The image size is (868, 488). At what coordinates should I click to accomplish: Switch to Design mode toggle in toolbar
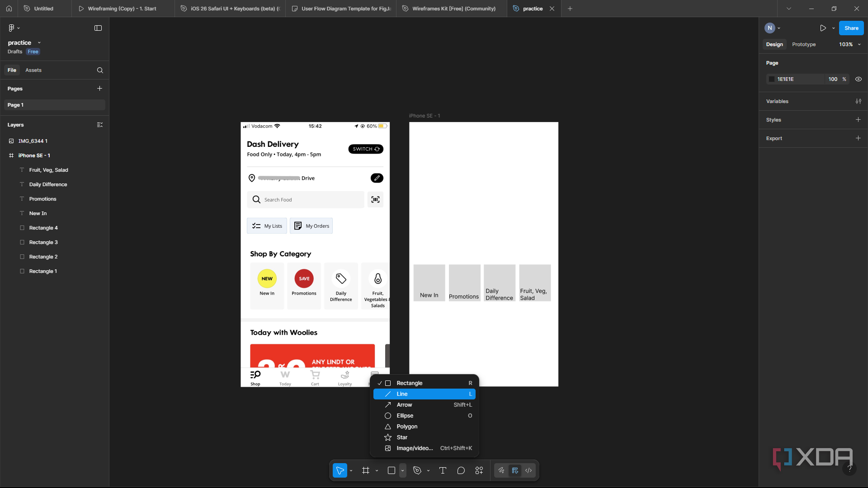(x=515, y=470)
